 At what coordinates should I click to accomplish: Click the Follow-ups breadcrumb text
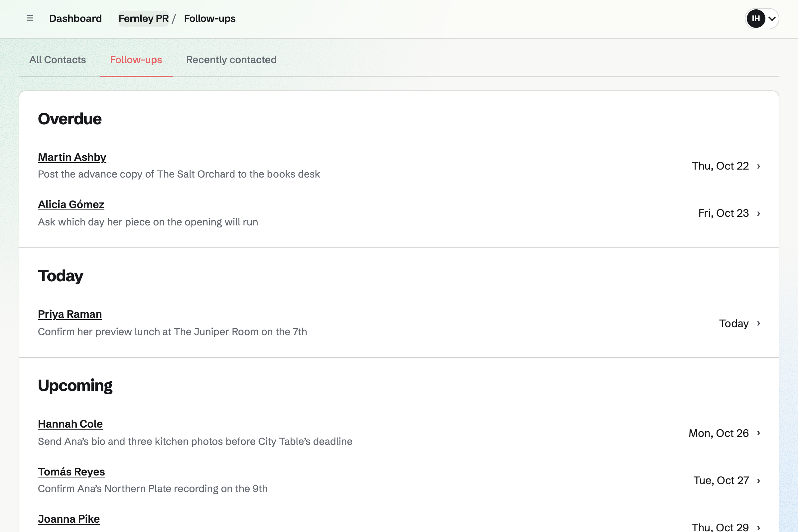coord(210,18)
